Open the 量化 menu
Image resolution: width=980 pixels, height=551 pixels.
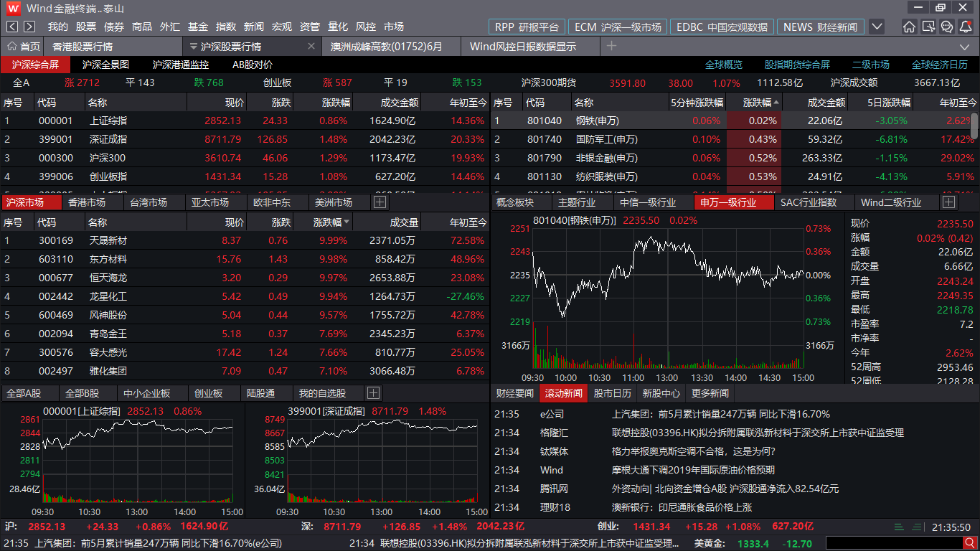click(338, 27)
